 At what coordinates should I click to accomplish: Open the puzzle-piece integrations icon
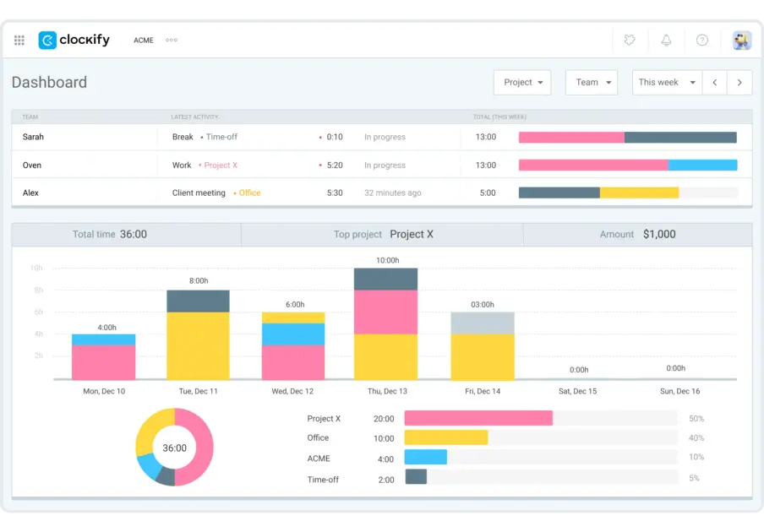point(630,40)
